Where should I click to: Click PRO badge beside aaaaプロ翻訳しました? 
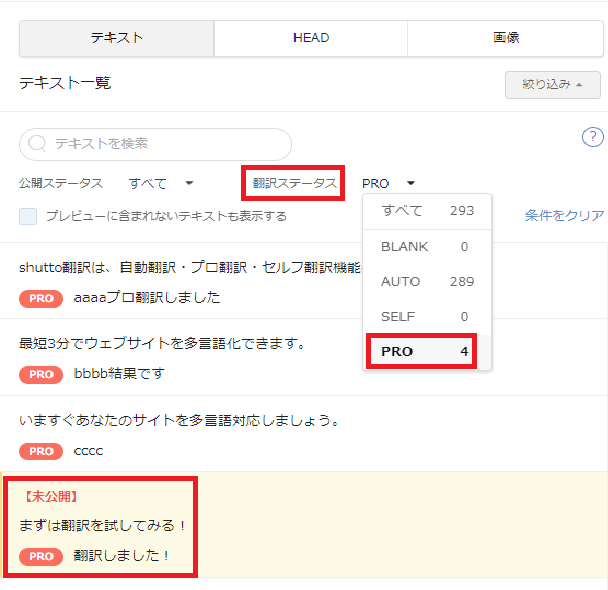pyautogui.click(x=41, y=298)
